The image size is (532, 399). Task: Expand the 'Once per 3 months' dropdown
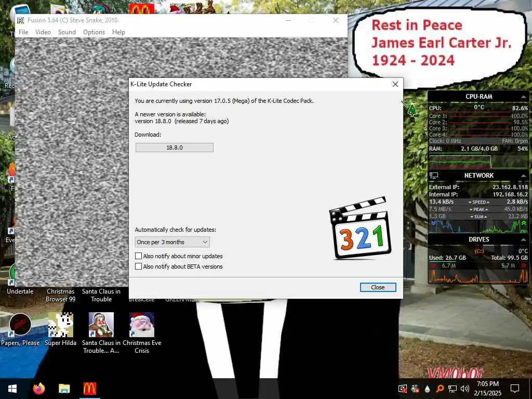click(172, 242)
